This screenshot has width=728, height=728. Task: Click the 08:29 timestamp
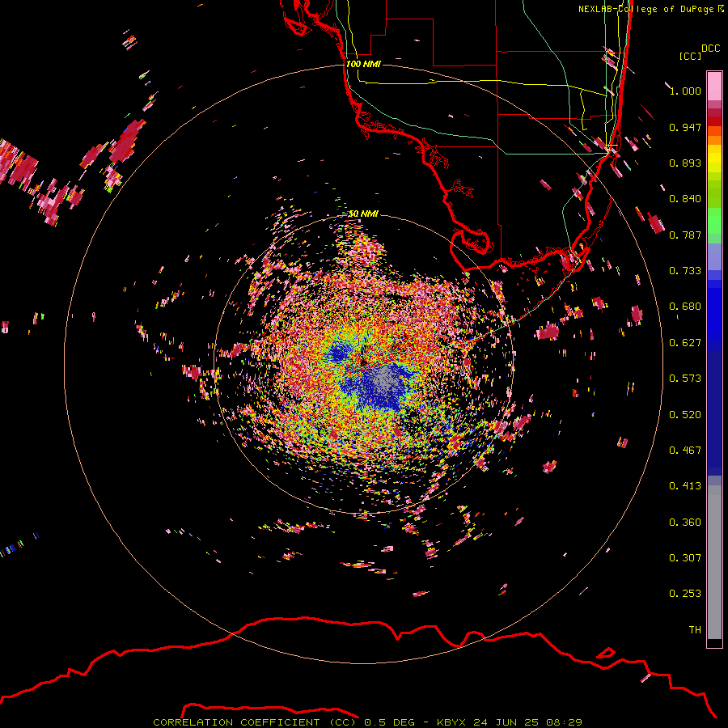(564, 722)
